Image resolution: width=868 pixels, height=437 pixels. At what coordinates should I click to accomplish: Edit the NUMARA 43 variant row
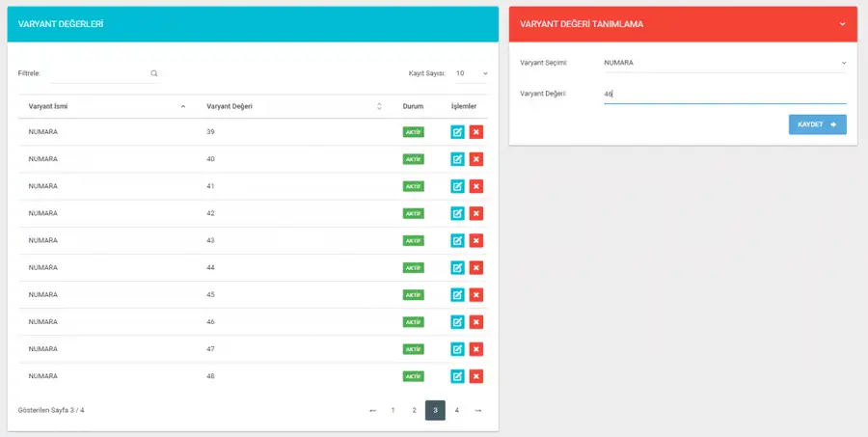pyautogui.click(x=457, y=240)
